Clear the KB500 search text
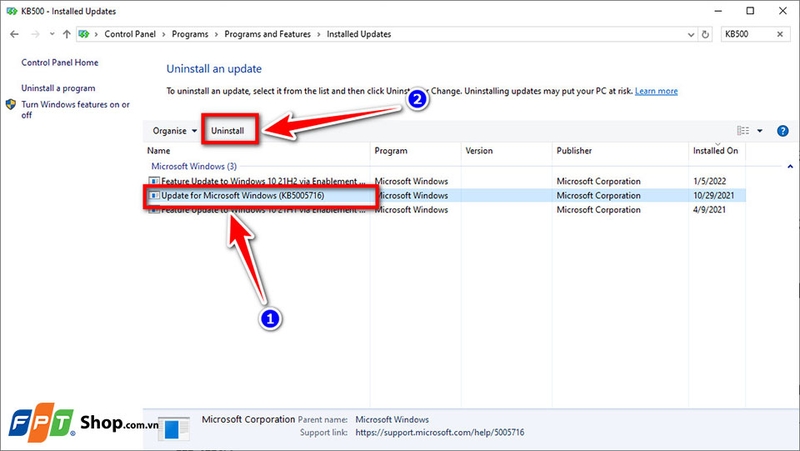The height and width of the screenshot is (451, 800). [780, 34]
